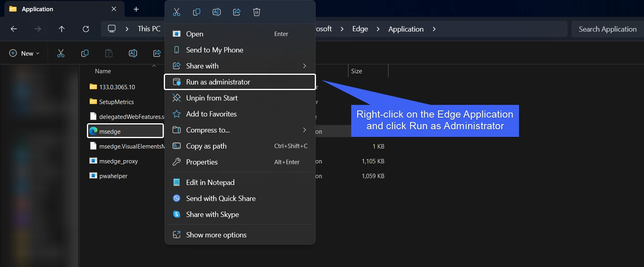Viewport: 644px width, 267px height.
Task: Click the Paste icon in the toolbar
Action: (109, 53)
